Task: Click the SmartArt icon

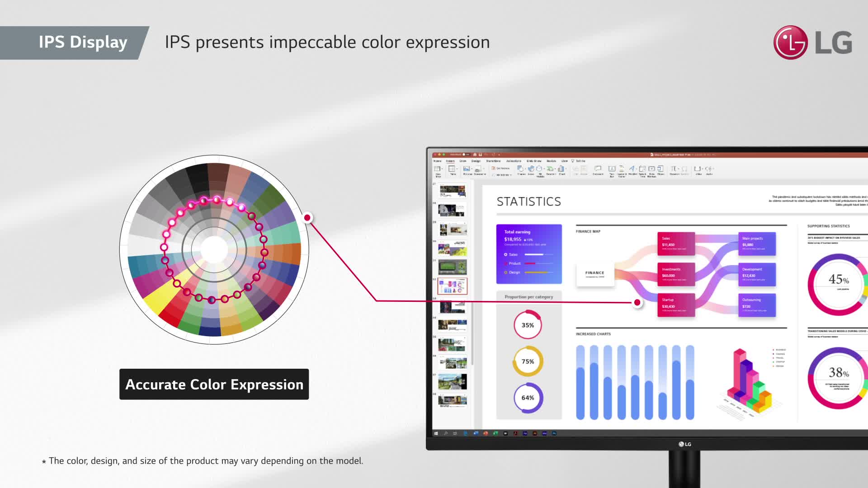Action: 550,169
